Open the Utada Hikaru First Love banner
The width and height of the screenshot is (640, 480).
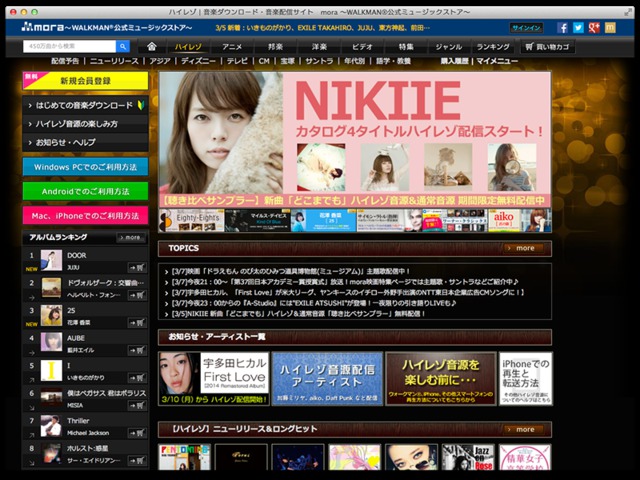click(x=212, y=378)
